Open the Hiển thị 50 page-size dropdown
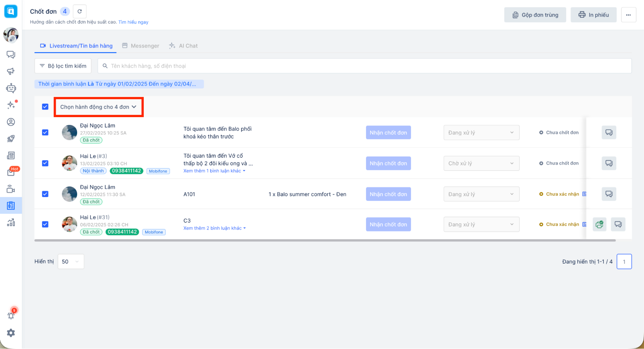Screen dimensions: 644x349 [x=71, y=262]
